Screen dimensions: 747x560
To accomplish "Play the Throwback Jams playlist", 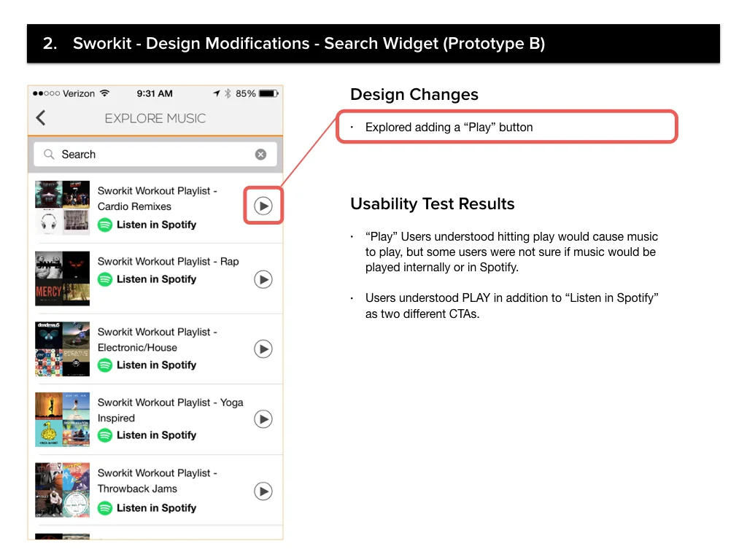I will (x=263, y=491).
